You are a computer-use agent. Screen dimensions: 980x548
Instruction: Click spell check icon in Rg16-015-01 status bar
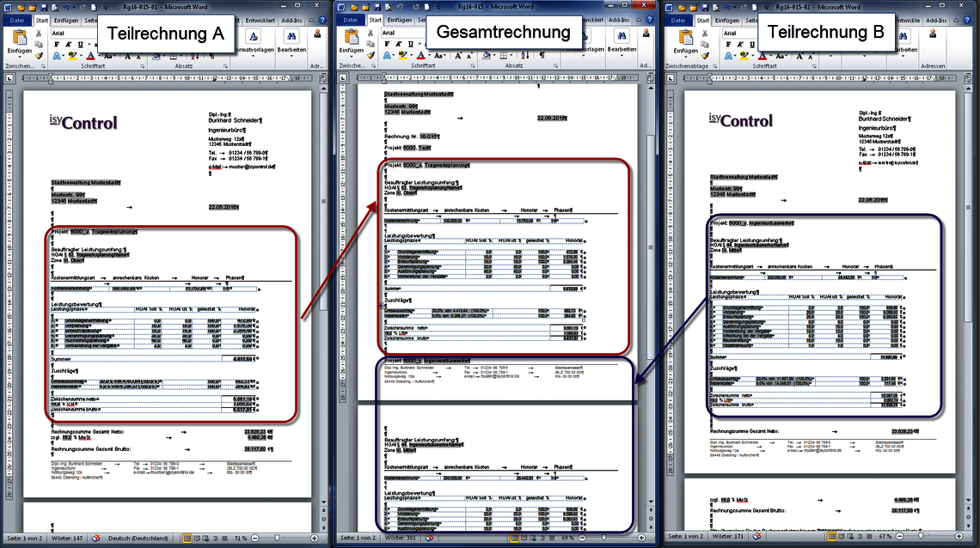95,538
